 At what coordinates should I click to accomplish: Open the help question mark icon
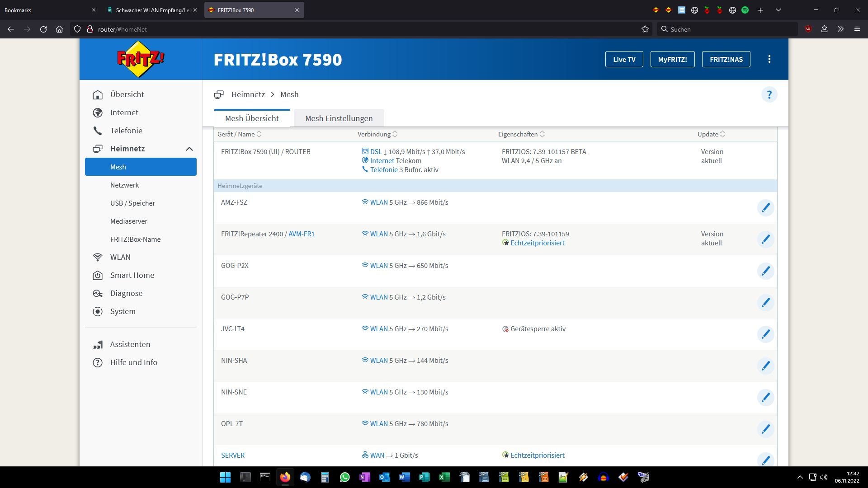769,95
